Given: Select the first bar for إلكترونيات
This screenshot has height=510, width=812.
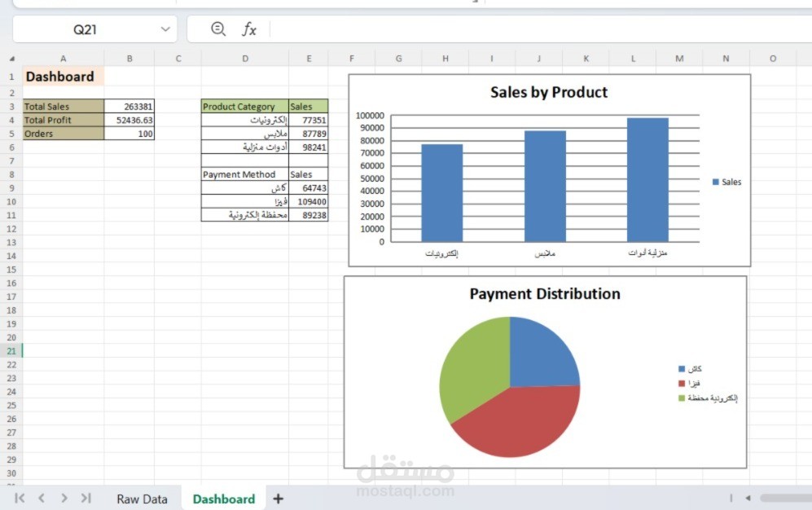Looking at the screenshot, I should coord(441,192).
